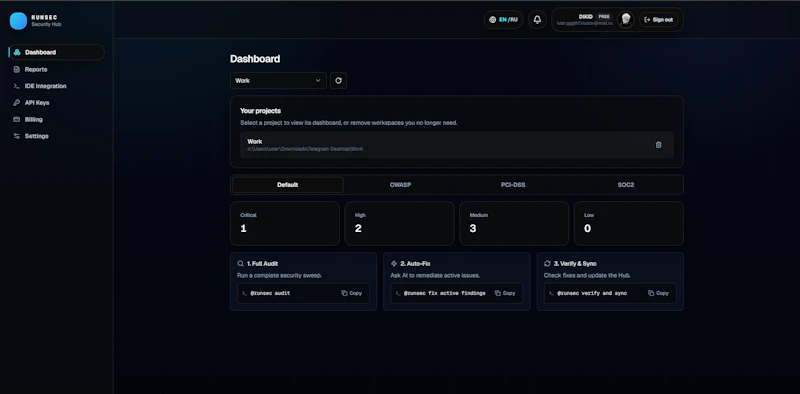The image size is (800, 394).
Task: Copy the verify and sync command
Action: (659, 293)
